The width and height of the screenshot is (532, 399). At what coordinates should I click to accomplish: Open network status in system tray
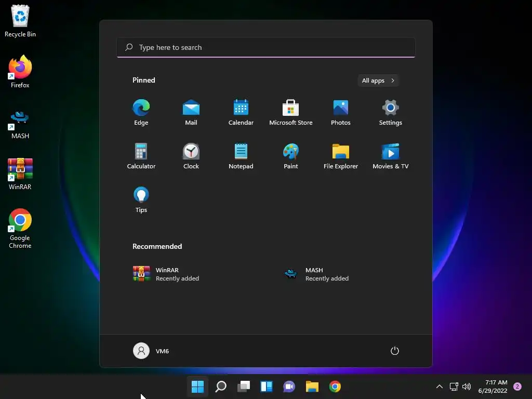[454, 387]
